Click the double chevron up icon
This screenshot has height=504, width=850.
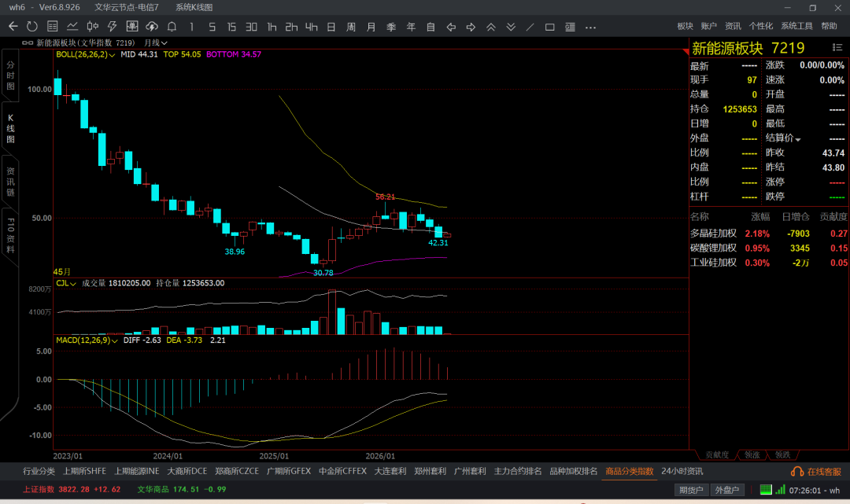point(490,27)
